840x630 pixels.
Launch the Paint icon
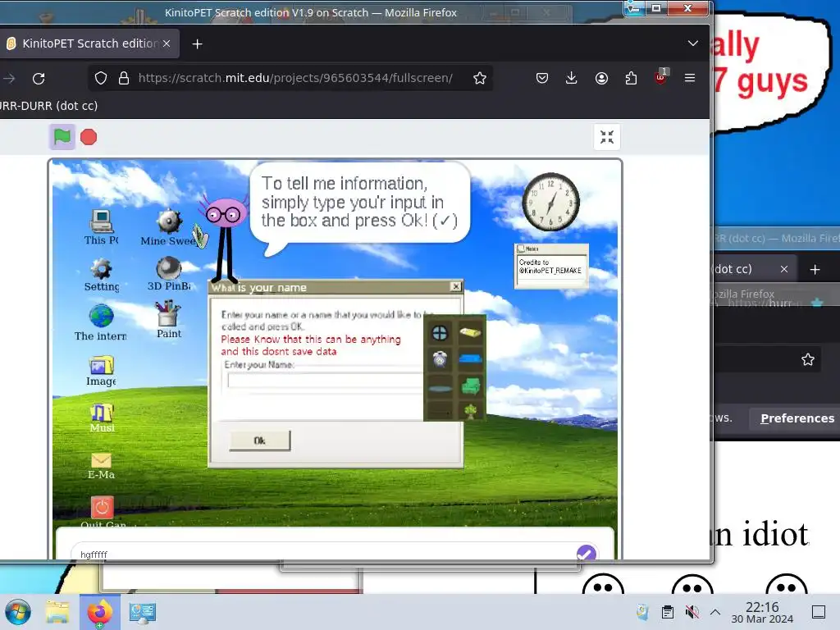169,319
